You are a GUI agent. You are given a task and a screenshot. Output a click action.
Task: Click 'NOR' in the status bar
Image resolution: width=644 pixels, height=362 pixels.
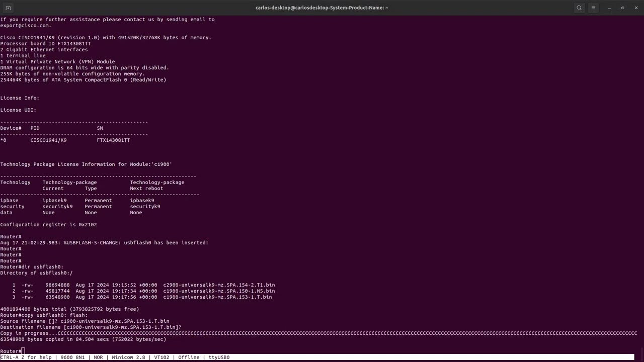click(x=98, y=357)
